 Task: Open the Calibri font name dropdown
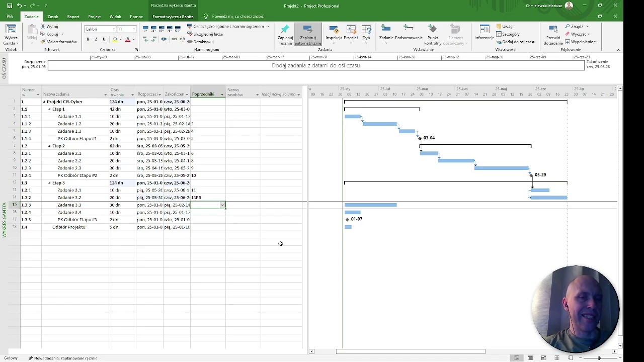[114, 29]
